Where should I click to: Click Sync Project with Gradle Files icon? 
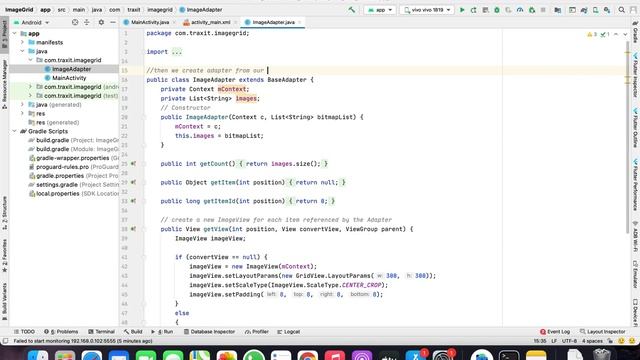point(584,10)
